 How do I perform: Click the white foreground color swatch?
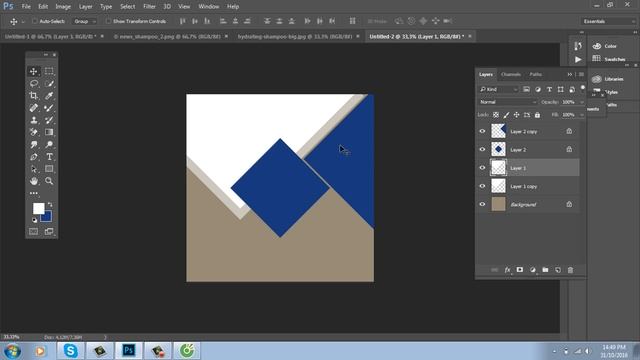(38, 208)
